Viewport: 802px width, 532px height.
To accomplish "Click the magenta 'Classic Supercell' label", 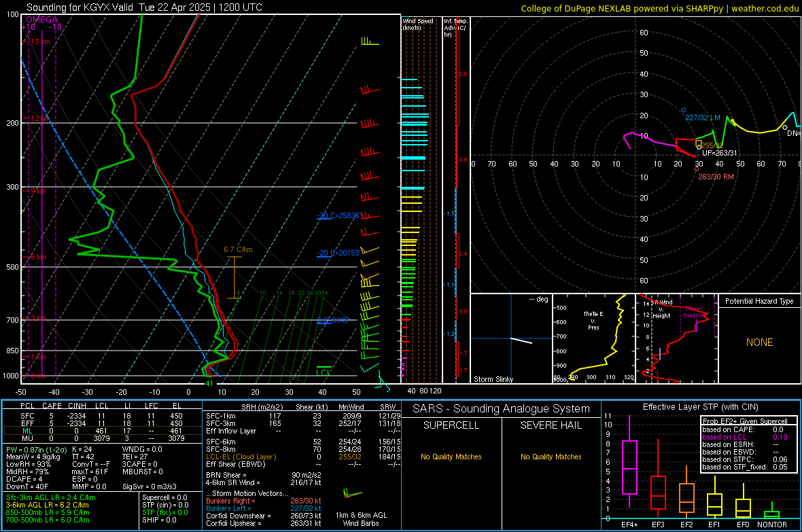I will pyautogui.click(x=694, y=312).
